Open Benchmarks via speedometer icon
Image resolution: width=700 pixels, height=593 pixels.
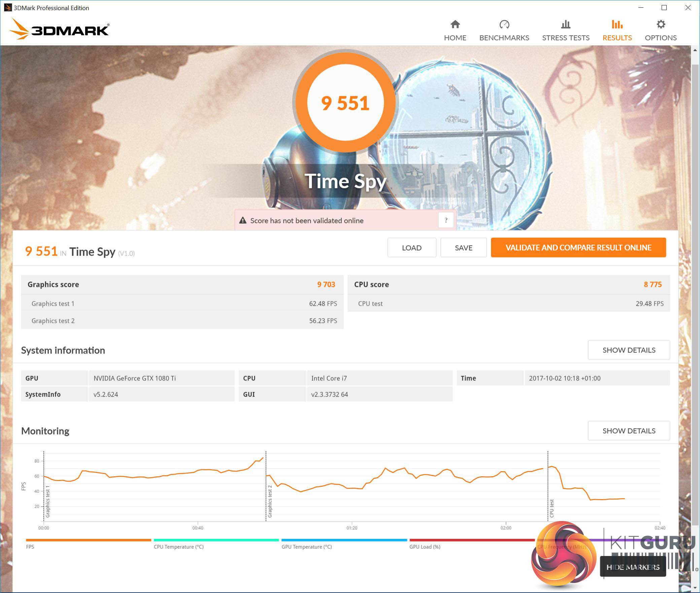pyautogui.click(x=504, y=24)
